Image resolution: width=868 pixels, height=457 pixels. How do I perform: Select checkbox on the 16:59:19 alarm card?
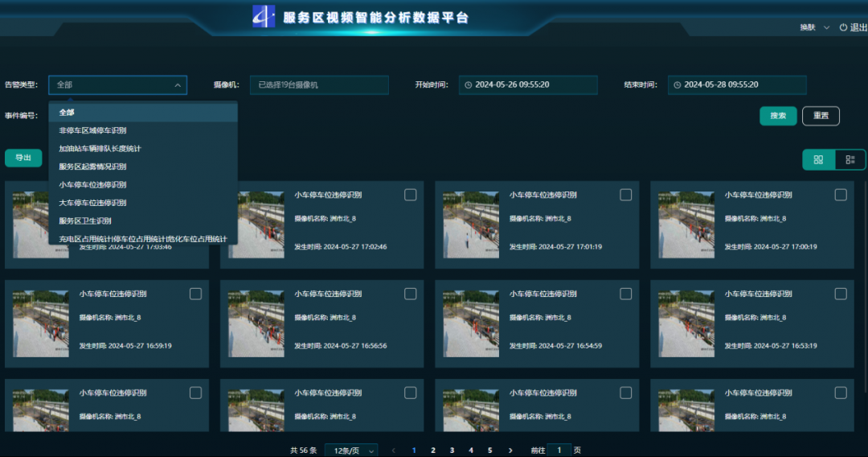pos(195,294)
